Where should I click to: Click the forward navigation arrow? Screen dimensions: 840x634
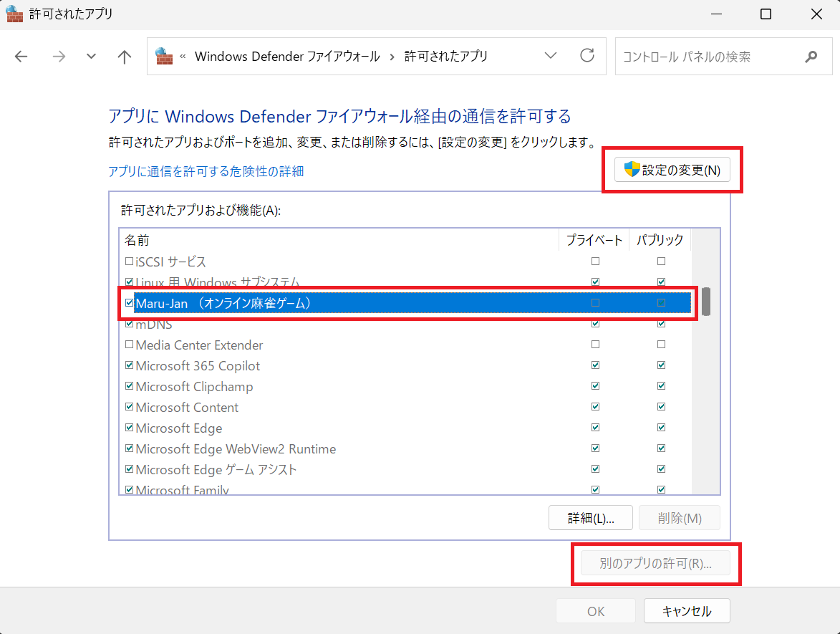pyautogui.click(x=59, y=57)
